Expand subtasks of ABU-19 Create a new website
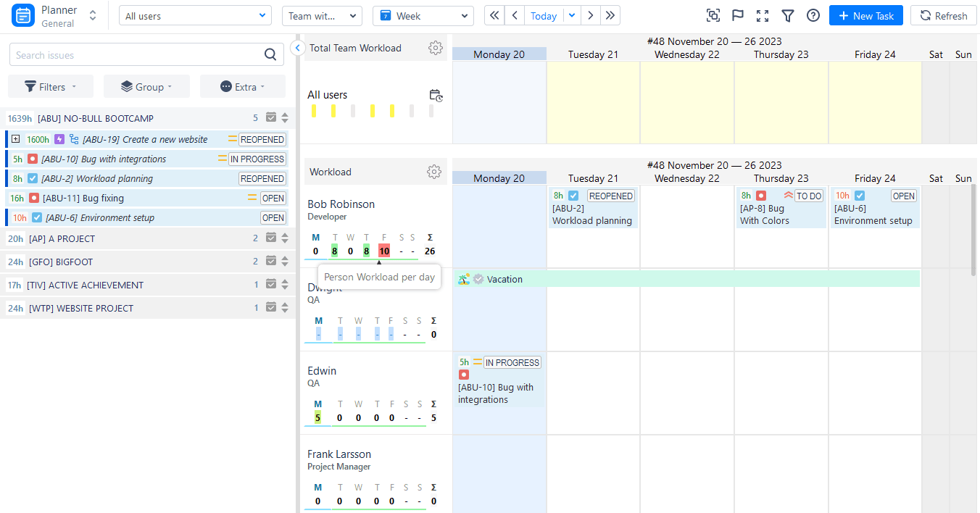980x513 pixels. (15, 138)
